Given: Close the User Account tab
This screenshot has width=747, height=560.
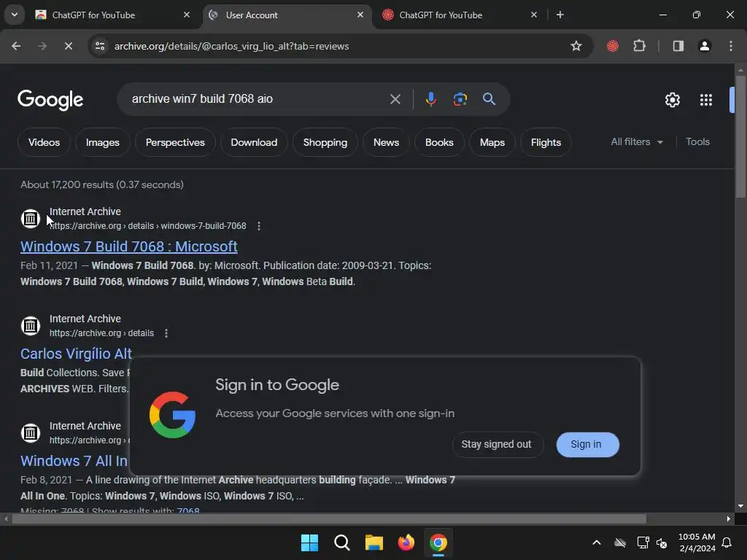Looking at the screenshot, I should point(360,15).
